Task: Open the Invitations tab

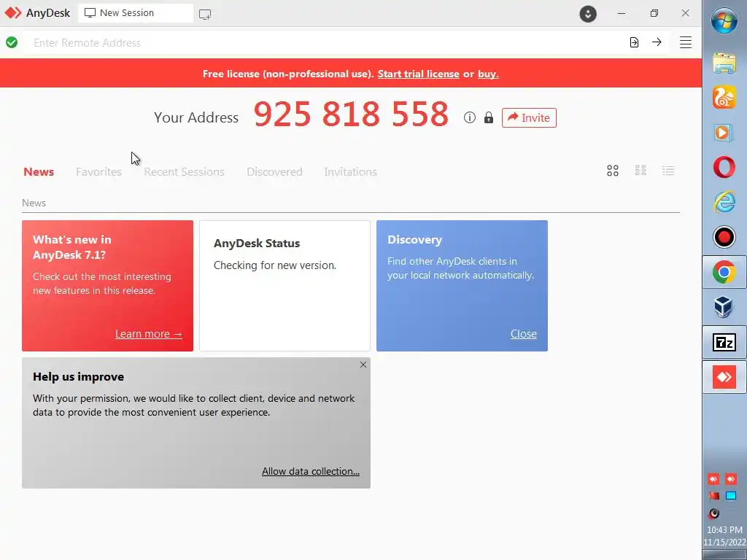Action: point(351,171)
